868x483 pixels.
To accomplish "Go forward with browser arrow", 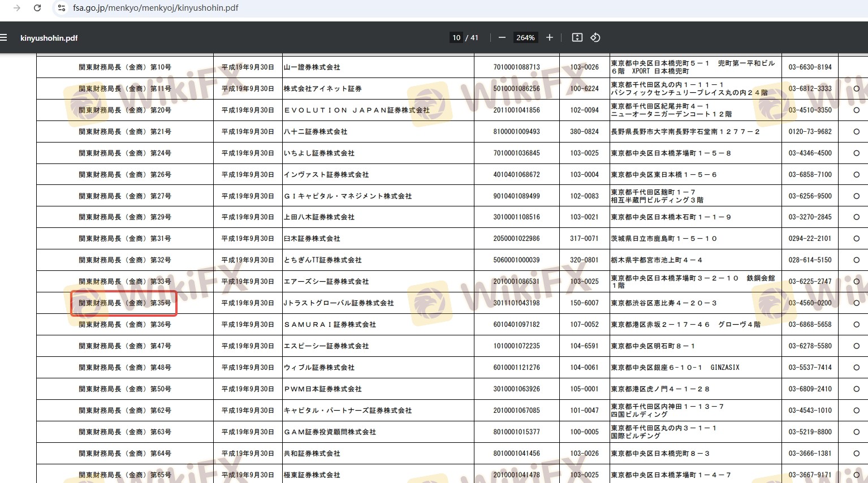I will (x=17, y=8).
